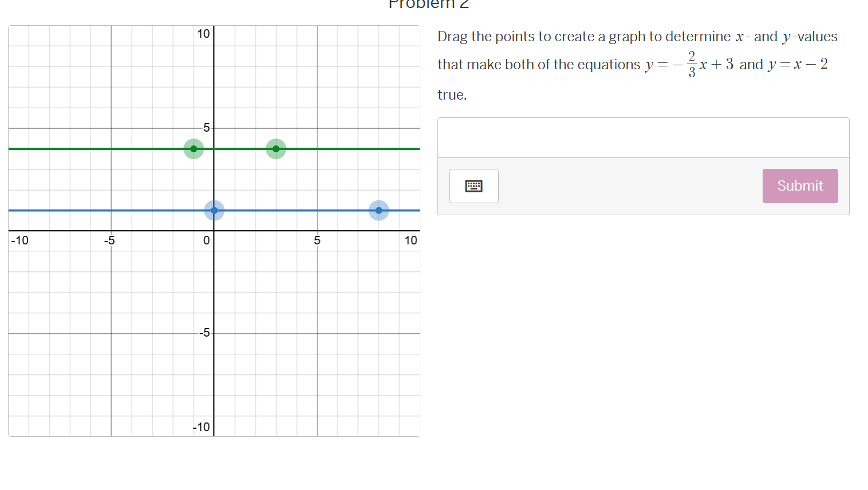Click the blue horizontal line
Image resolution: width=868 pixels, height=490 pixels.
coord(86,210)
